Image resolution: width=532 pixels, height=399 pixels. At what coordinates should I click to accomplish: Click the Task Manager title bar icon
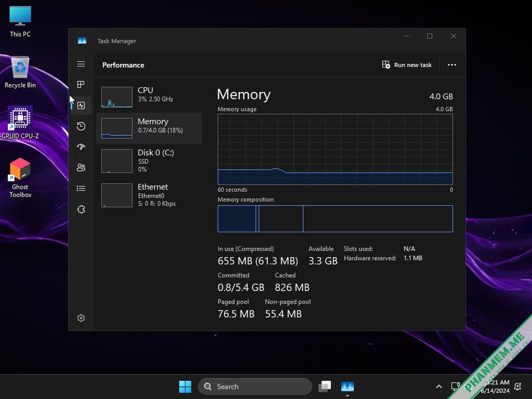(x=82, y=41)
